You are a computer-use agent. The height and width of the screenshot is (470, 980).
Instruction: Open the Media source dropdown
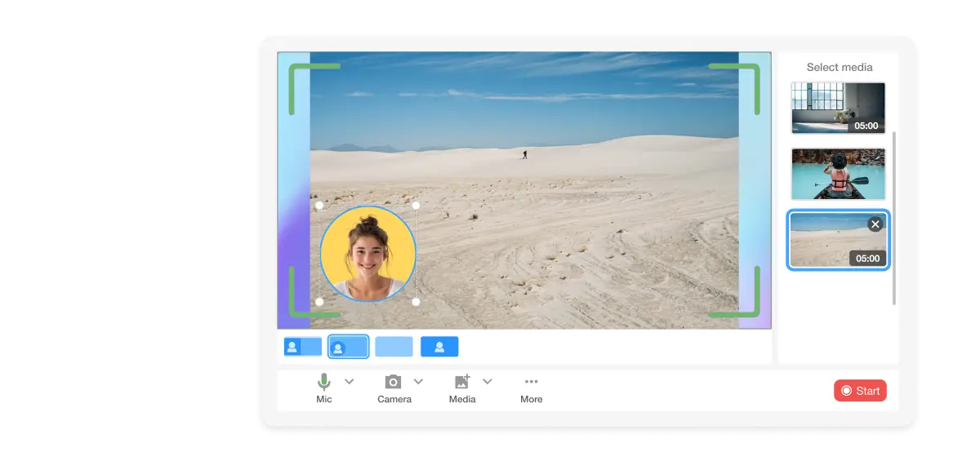pyautogui.click(x=488, y=380)
